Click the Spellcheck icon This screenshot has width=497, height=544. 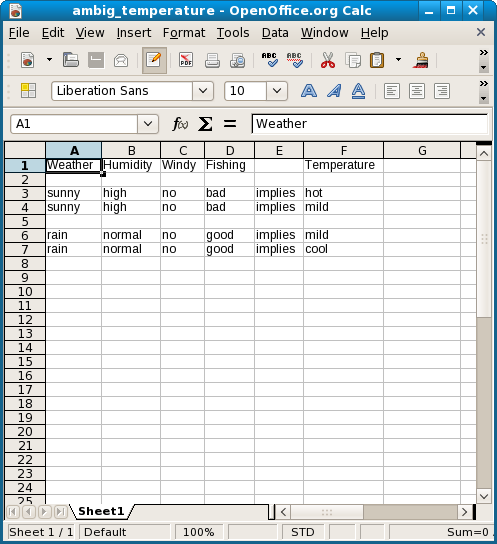point(269,61)
